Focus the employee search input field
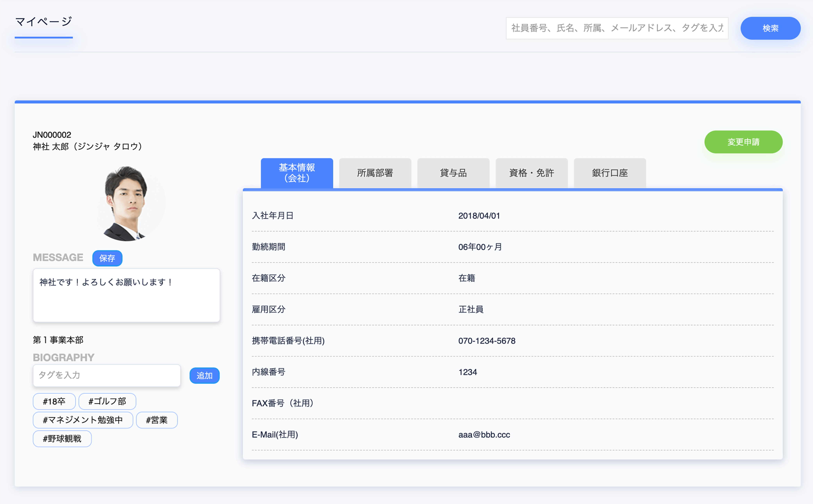Screen dimensions: 813x504 (617, 28)
